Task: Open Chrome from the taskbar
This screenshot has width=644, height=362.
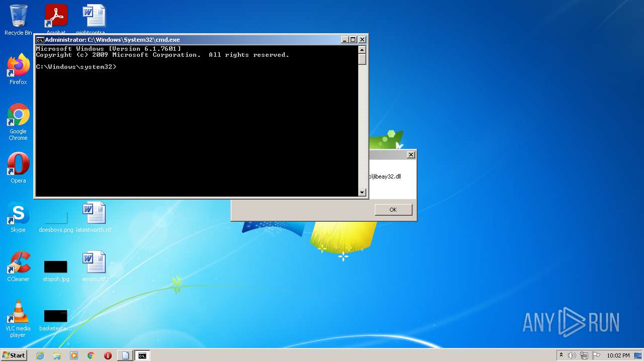Action: [91, 355]
